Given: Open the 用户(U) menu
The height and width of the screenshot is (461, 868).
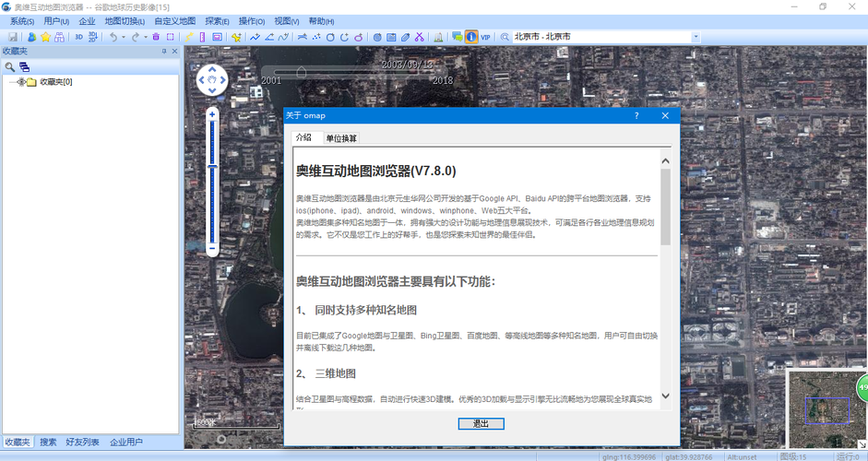Looking at the screenshot, I should tap(56, 21).
